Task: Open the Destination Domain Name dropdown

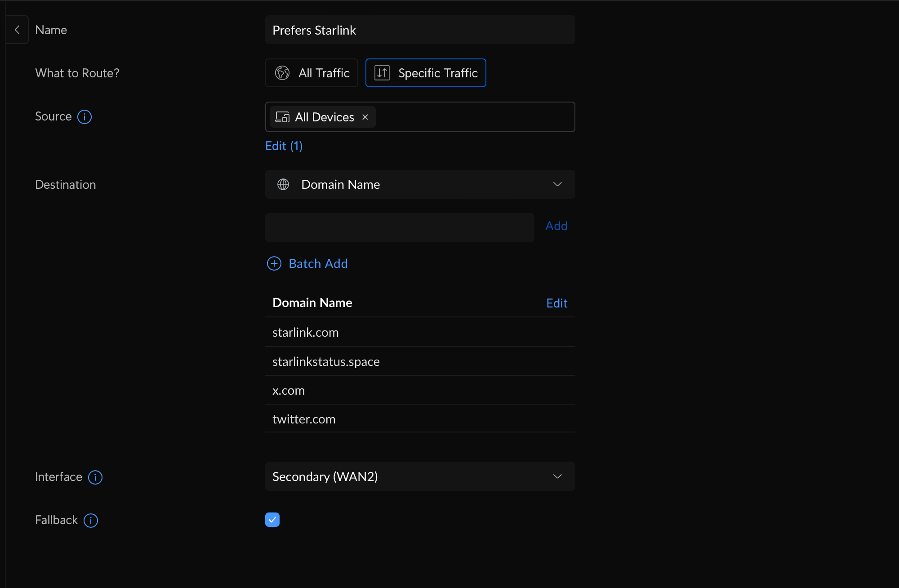Action: tap(420, 184)
